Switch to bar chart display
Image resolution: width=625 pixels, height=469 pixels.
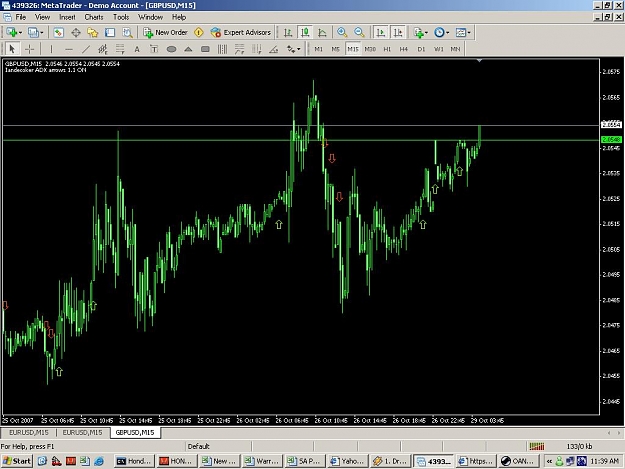click(x=288, y=32)
